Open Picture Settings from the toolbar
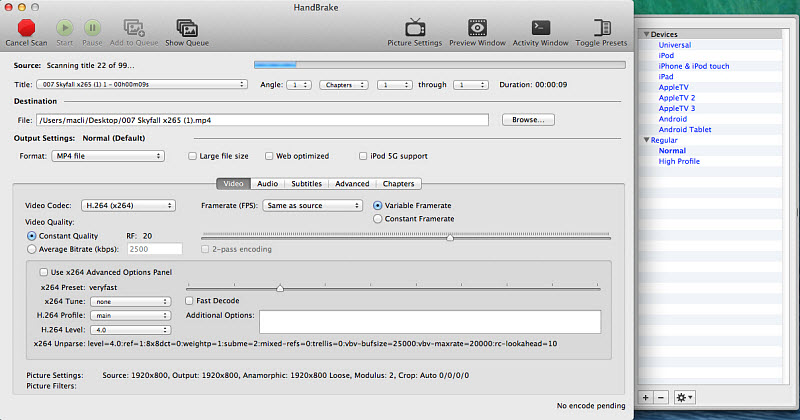 (415, 28)
